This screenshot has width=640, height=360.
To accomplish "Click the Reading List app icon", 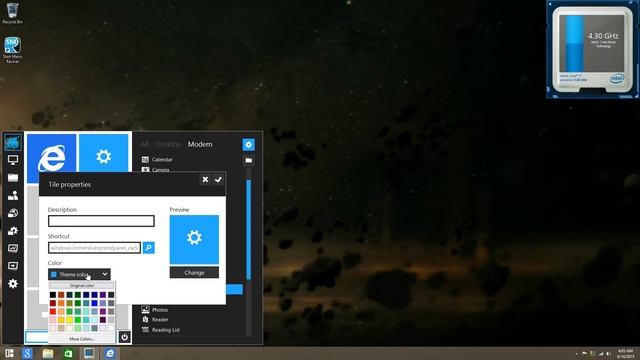I will [145, 329].
